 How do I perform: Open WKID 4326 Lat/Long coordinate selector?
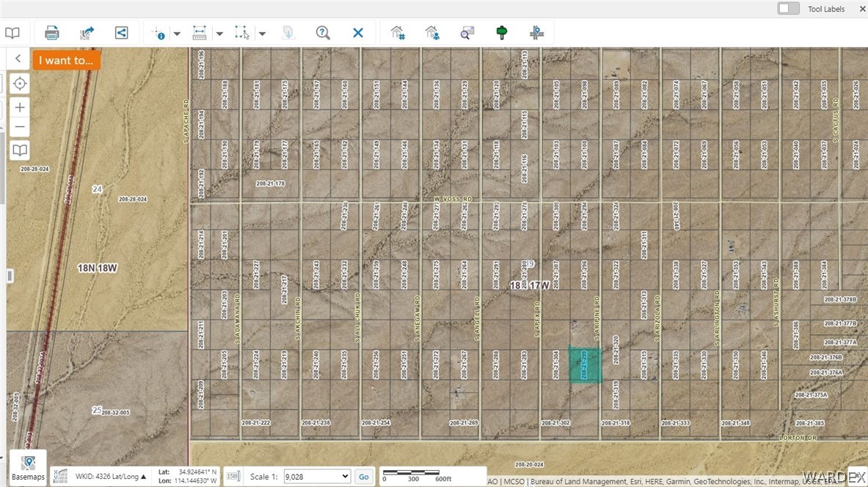coord(111,476)
